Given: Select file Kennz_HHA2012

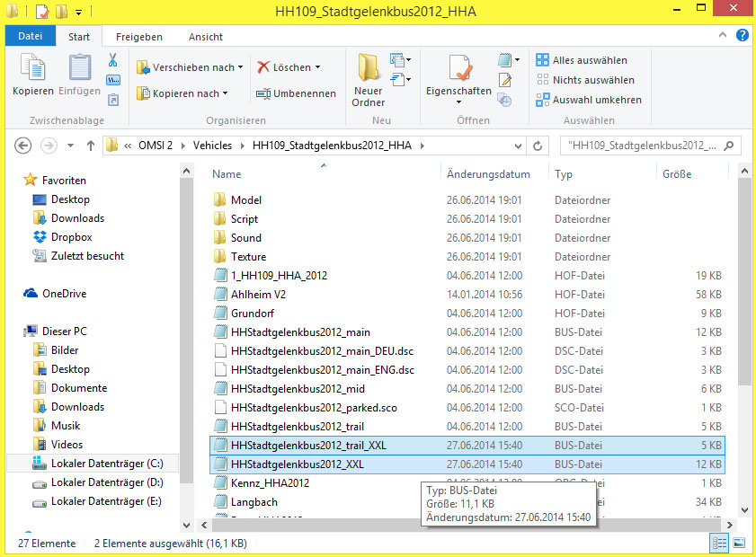Looking at the screenshot, I should 270,482.
